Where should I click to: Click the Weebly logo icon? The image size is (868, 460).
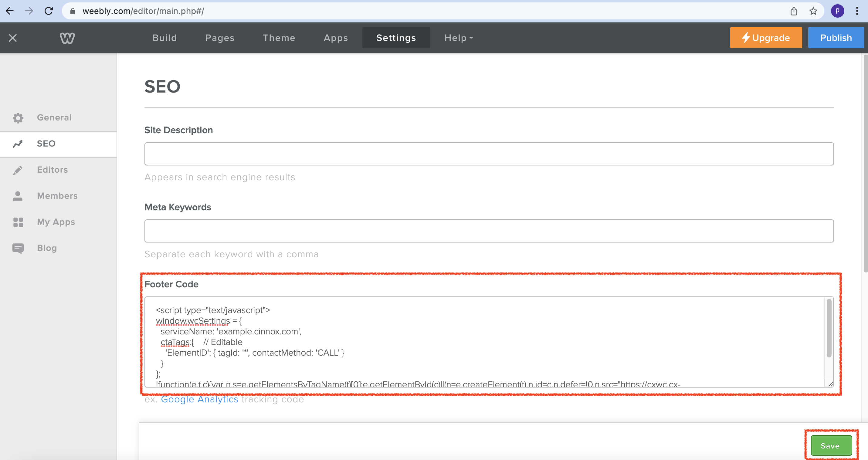click(x=67, y=38)
